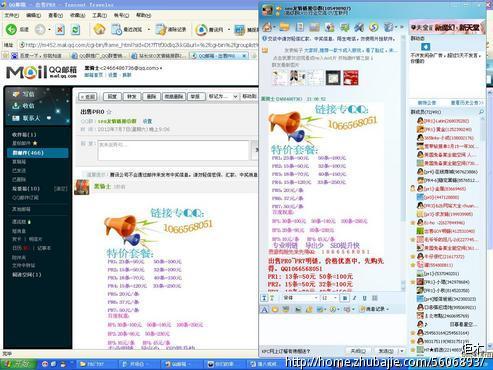Click the permanently delete button in mail toolbar
The height and width of the screenshot is (370, 493).
(x=174, y=97)
